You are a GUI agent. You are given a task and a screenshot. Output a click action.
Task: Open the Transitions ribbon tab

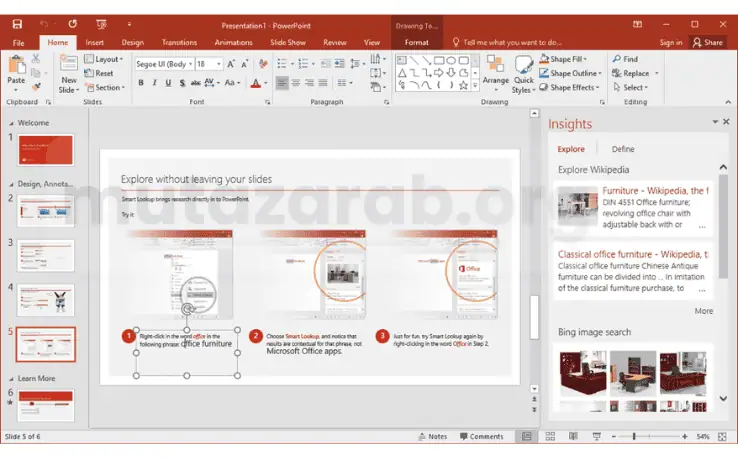pos(179,42)
